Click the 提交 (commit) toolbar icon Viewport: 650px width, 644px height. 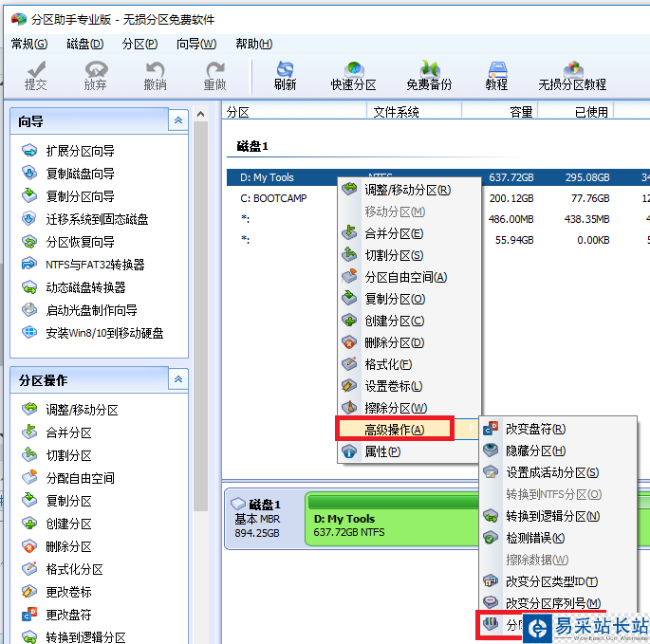pyautogui.click(x=36, y=76)
